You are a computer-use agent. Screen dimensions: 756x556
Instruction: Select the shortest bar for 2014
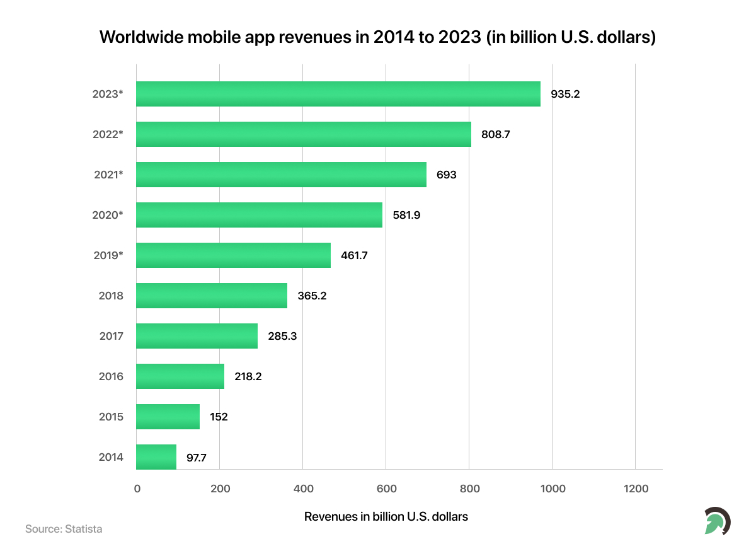[x=156, y=457]
